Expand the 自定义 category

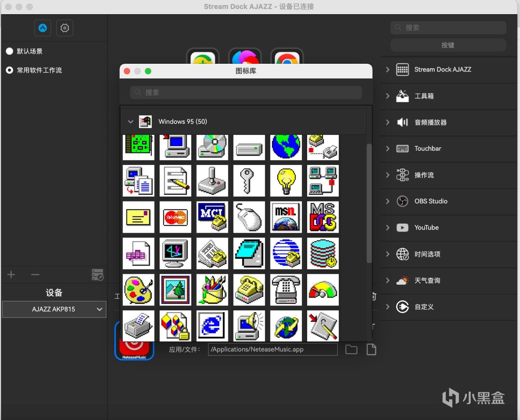[x=388, y=307]
